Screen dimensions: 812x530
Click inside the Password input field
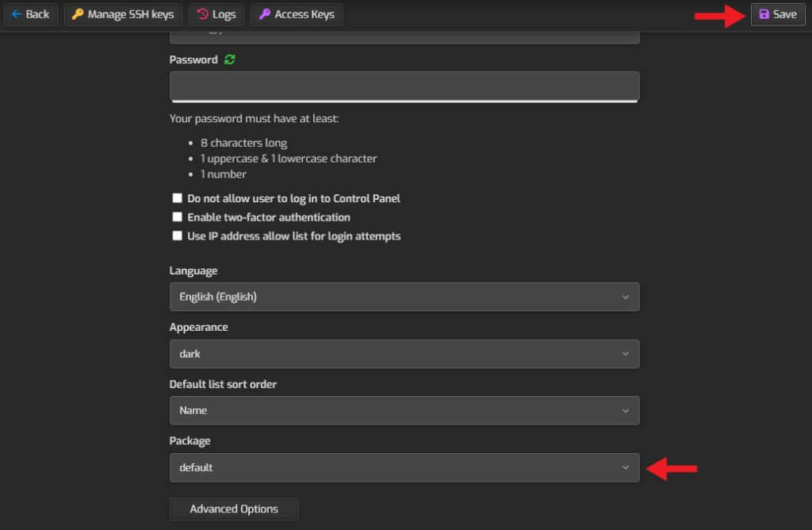point(404,86)
